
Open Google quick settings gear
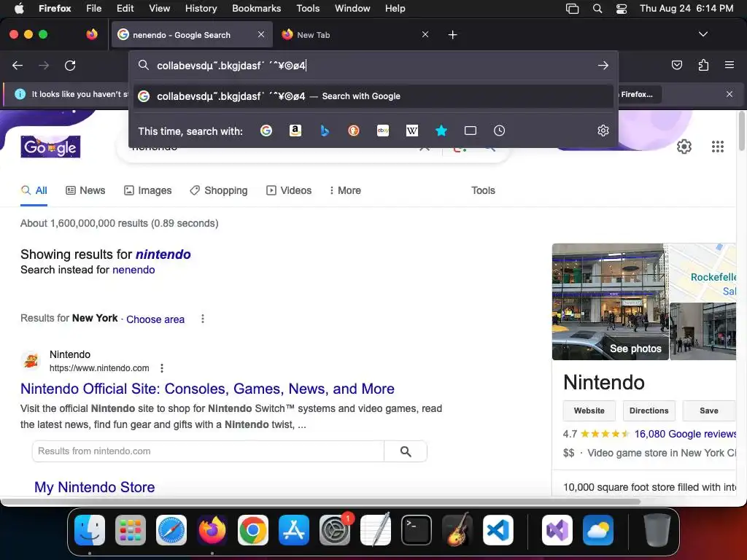[684, 147]
